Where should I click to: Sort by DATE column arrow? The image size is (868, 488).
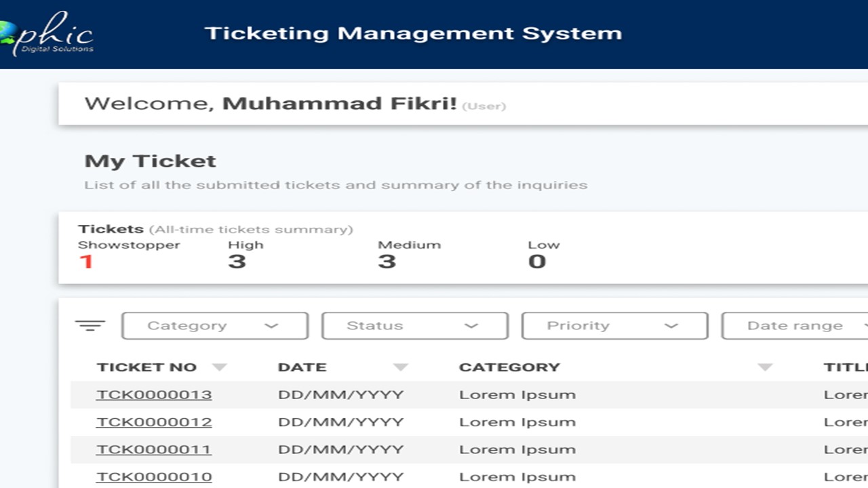point(401,367)
